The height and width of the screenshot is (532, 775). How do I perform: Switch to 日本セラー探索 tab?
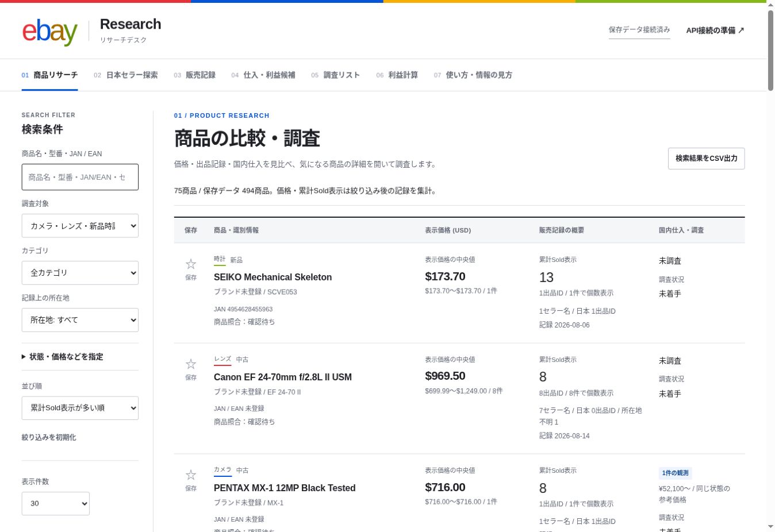click(126, 75)
